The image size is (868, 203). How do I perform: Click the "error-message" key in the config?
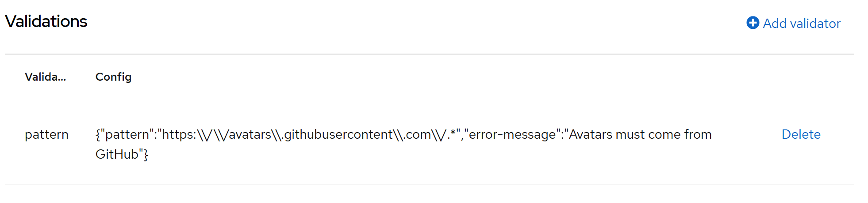pyautogui.click(x=512, y=134)
